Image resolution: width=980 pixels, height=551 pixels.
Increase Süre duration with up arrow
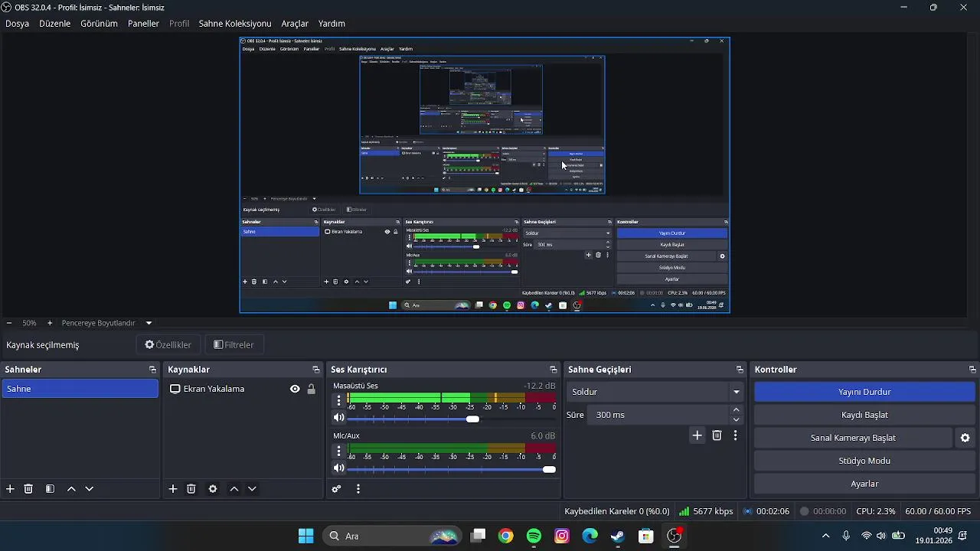tap(737, 410)
